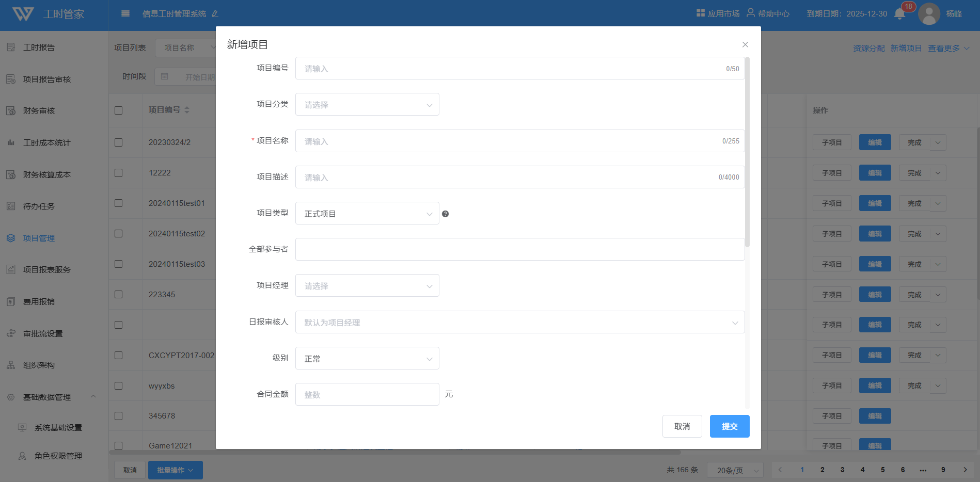Select the checkbox for row 223345
Viewport: 980px width, 482px height.
119,295
